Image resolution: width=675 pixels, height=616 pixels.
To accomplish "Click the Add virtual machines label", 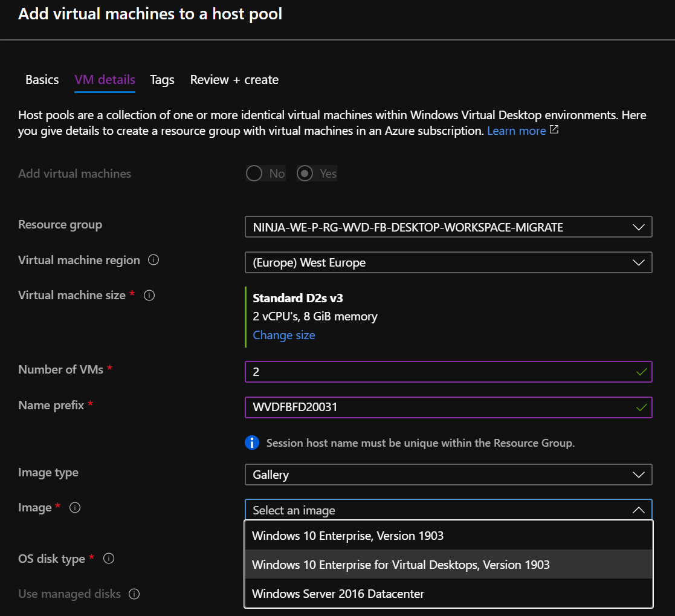I will coord(74,173).
